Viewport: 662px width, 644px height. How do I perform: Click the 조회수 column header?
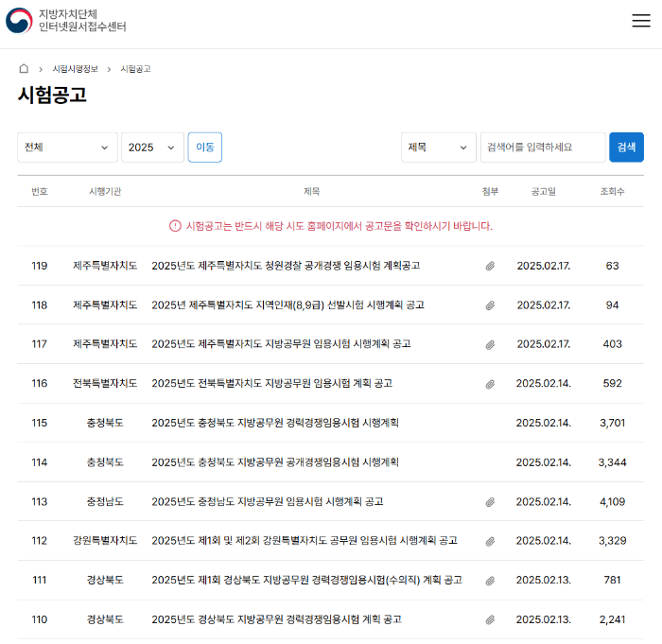tap(612, 191)
